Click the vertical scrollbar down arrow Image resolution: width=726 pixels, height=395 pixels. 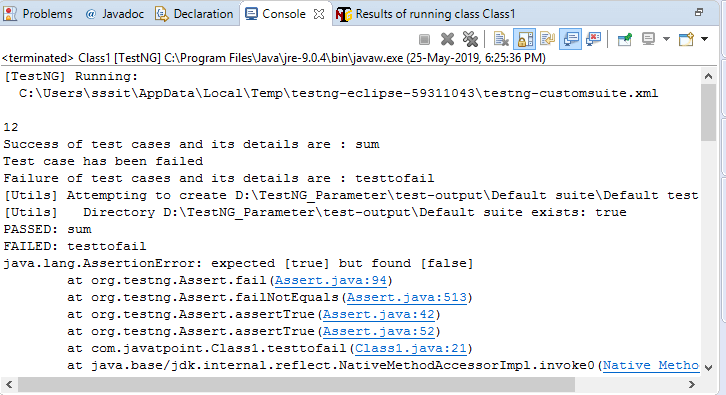(708, 368)
